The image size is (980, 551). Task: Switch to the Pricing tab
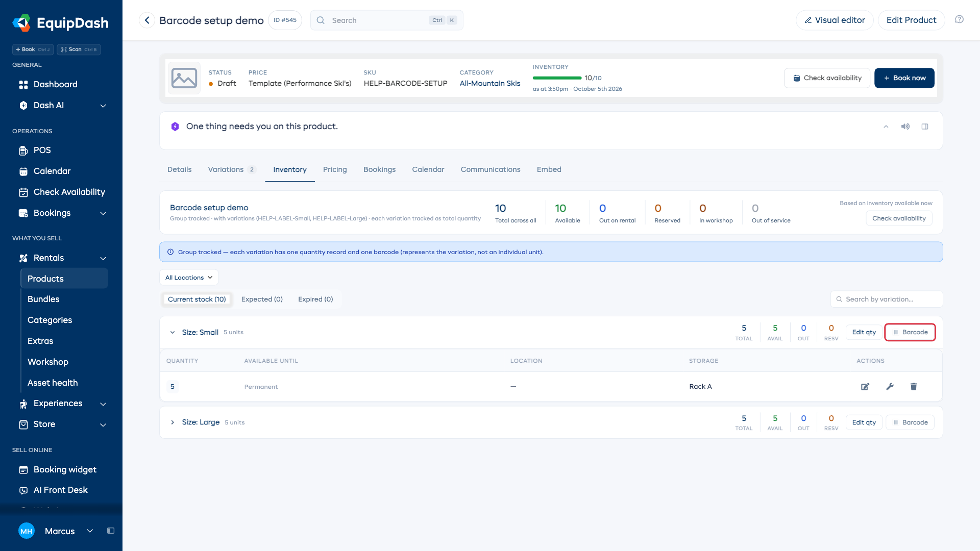335,169
